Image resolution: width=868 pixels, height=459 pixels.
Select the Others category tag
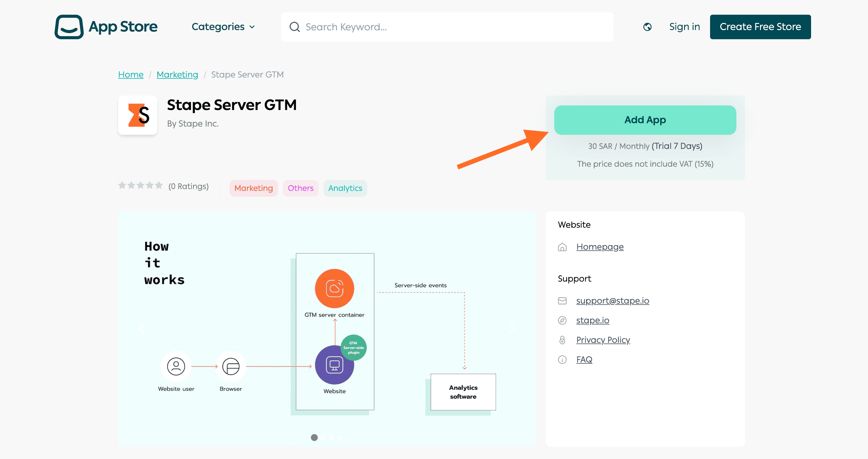[x=301, y=188]
